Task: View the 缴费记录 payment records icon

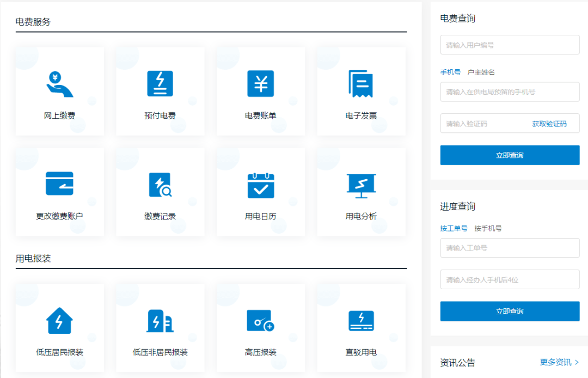Action: [x=160, y=185]
